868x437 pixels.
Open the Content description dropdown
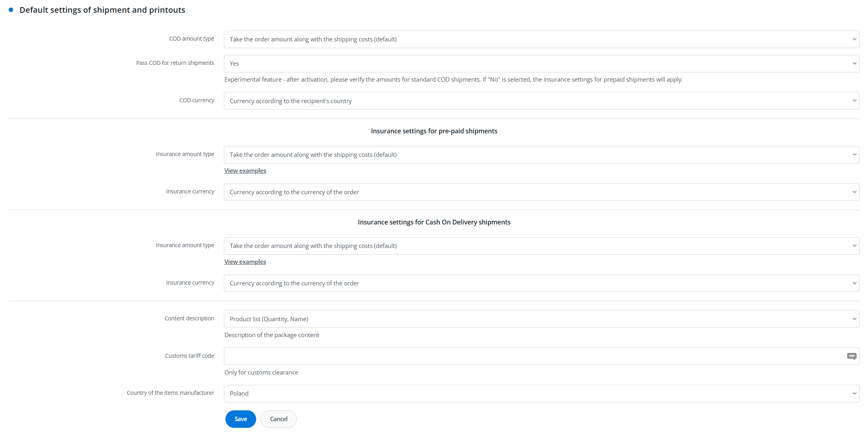coord(541,319)
